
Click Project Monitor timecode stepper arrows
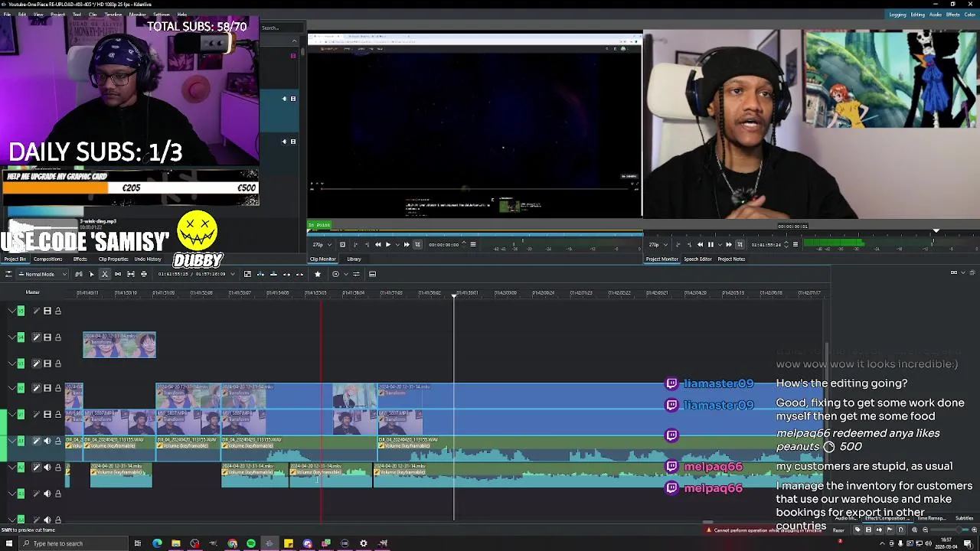786,244
